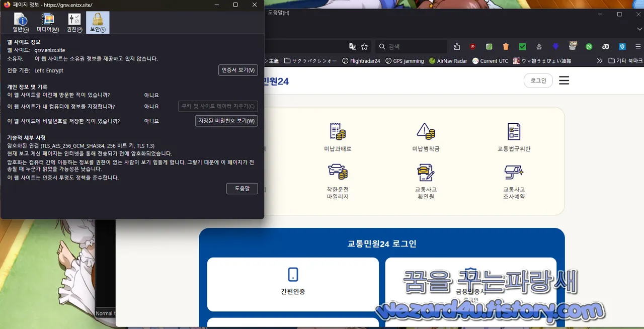Open the Other Bookmarks (기타 북마크) folder
This screenshot has height=329, width=644.
coord(625,61)
